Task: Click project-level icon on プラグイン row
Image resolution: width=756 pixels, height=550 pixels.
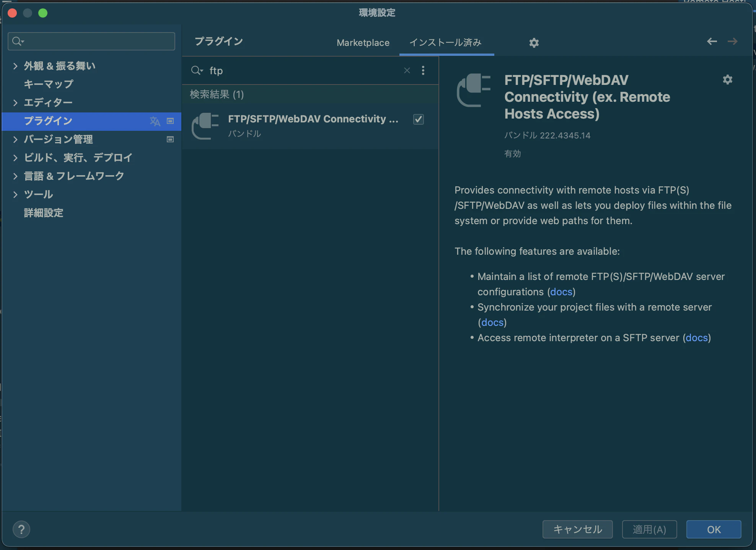Action: (170, 121)
